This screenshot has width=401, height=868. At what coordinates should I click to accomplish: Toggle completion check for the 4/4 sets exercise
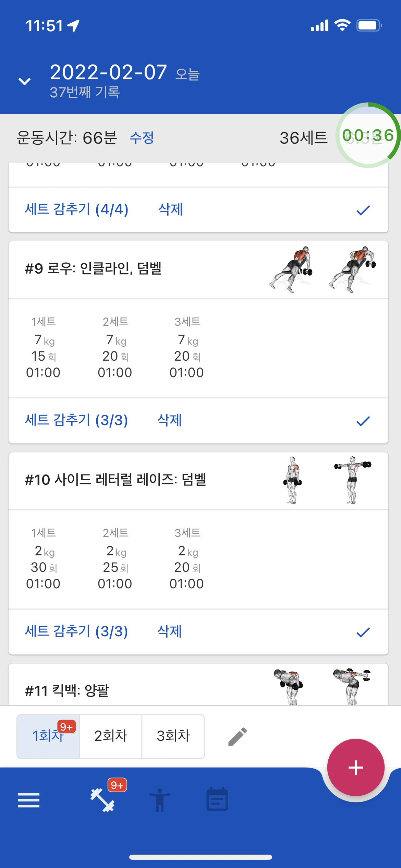[x=363, y=210]
